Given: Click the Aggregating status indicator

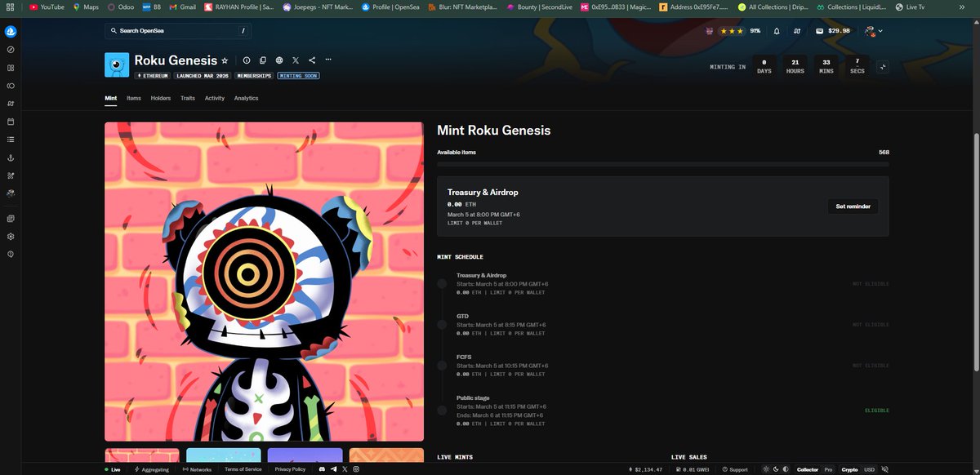Looking at the screenshot, I should 152,469.
